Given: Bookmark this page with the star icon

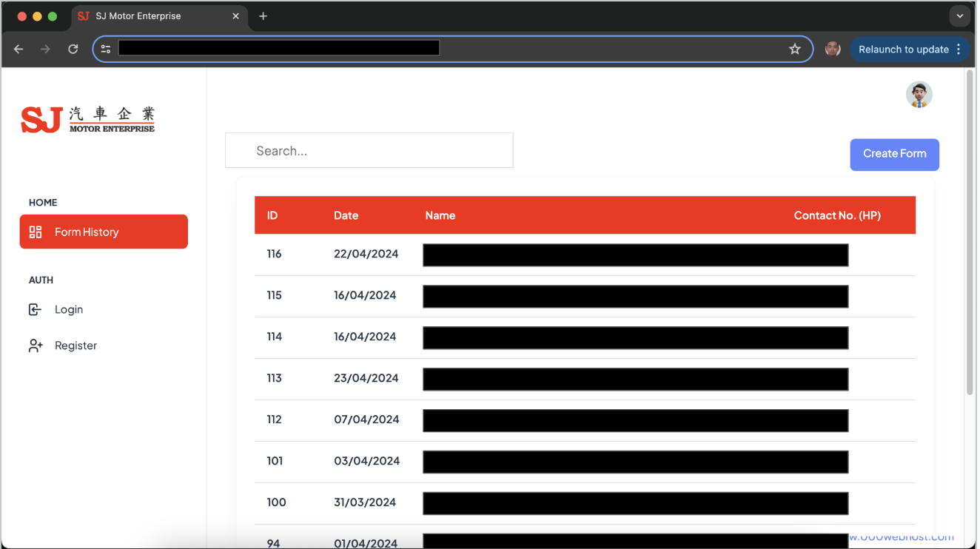Looking at the screenshot, I should click(x=794, y=49).
